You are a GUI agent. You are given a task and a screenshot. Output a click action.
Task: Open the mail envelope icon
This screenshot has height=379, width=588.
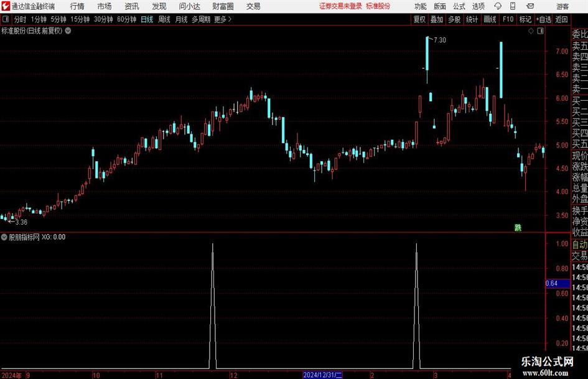[x=530, y=6]
